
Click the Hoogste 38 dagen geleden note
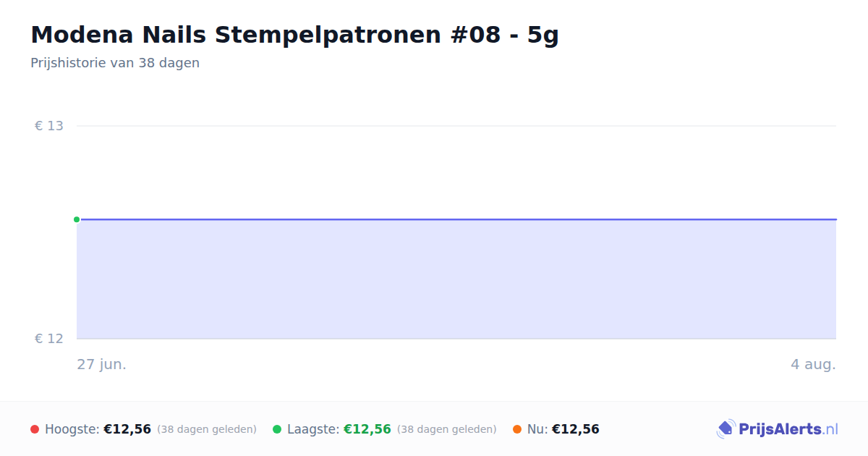pos(207,429)
